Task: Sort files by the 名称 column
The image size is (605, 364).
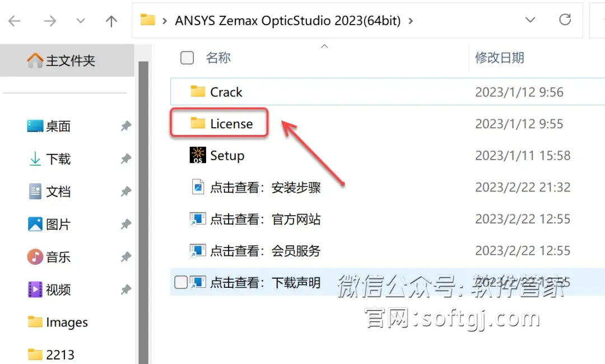Action: pyautogui.click(x=218, y=58)
